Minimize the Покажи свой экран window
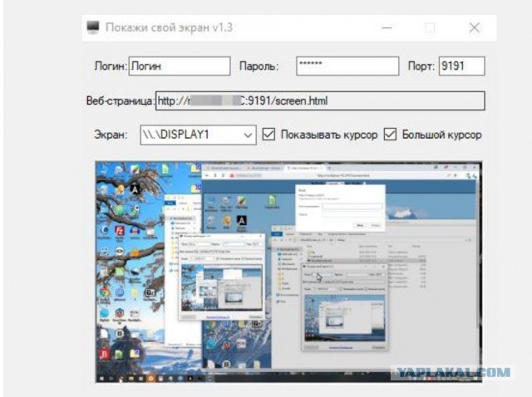The height and width of the screenshot is (397, 532). (387, 27)
